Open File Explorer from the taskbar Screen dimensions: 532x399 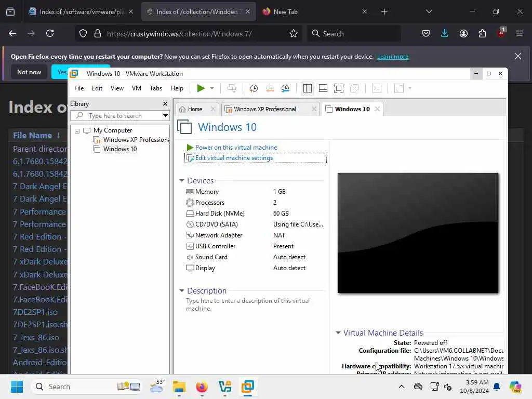coord(179,387)
